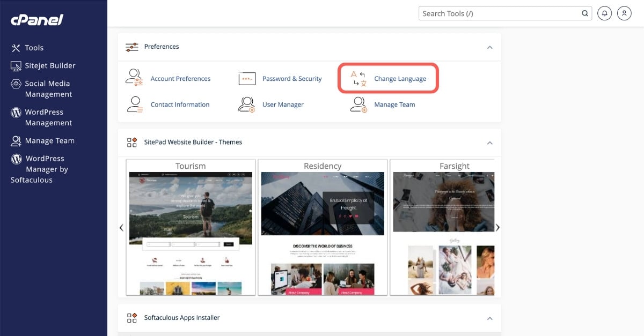Select the Tourism theme thumbnail
The width and height of the screenshot is (644, 336).
[x=191, y=233]
